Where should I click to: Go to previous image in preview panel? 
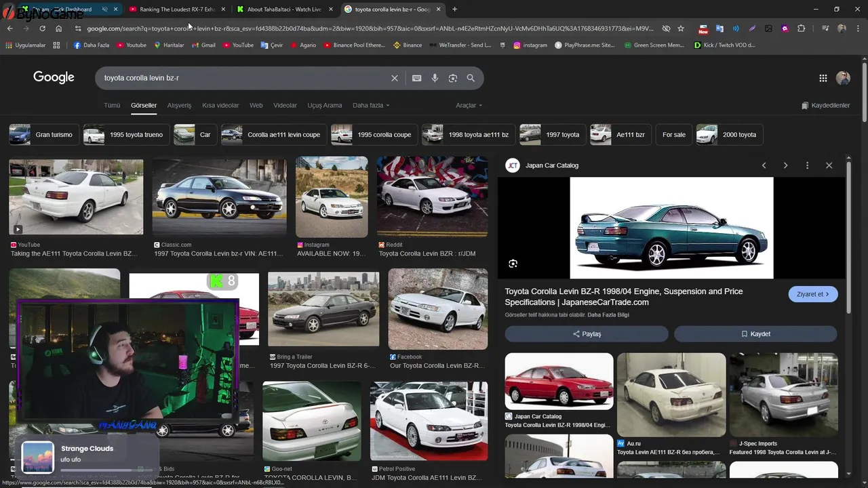tap(764, 165)
